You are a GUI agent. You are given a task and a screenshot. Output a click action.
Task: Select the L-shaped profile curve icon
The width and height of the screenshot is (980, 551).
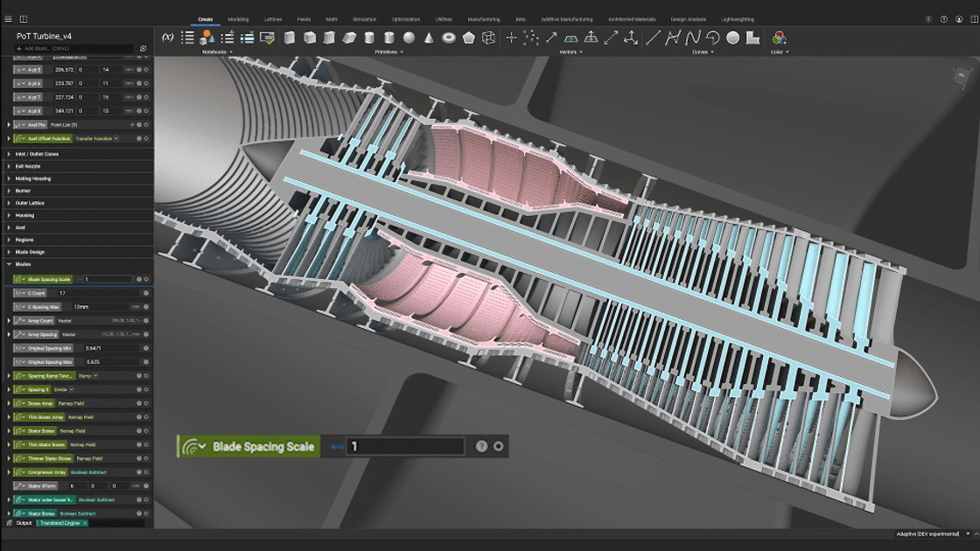[x=752, y=38]
